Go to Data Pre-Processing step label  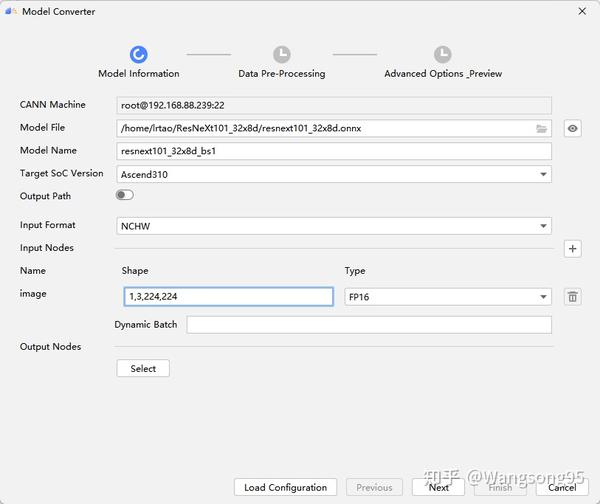(x=282, y=73)
